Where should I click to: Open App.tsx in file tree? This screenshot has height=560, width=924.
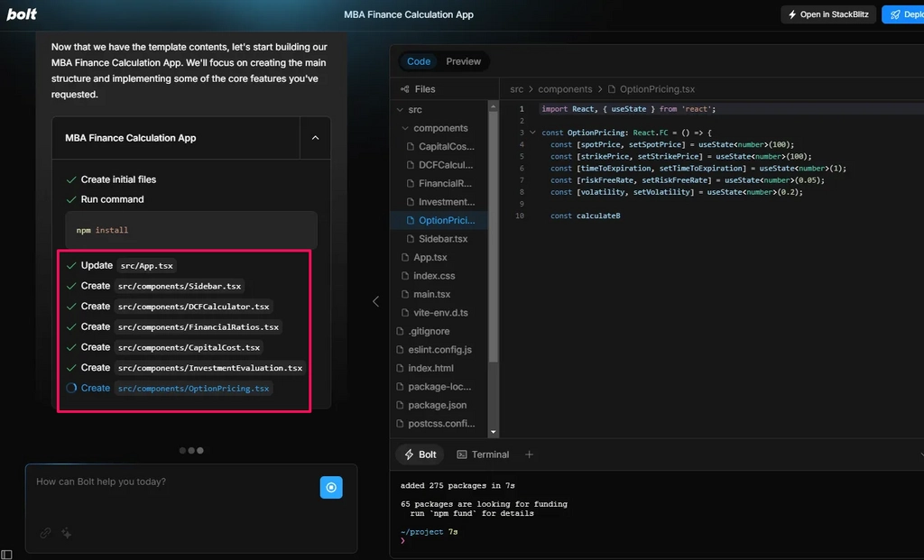[x=439, y=257]
